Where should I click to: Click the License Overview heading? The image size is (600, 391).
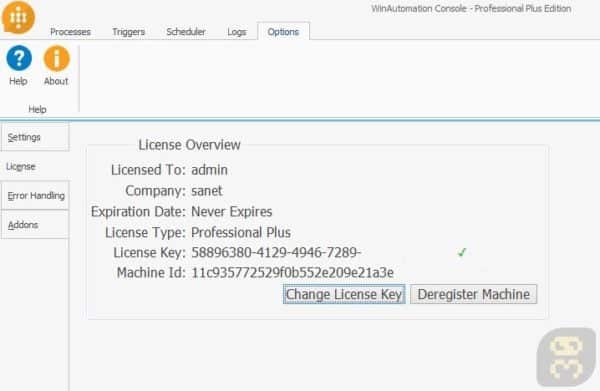click(x=189, y=145)
